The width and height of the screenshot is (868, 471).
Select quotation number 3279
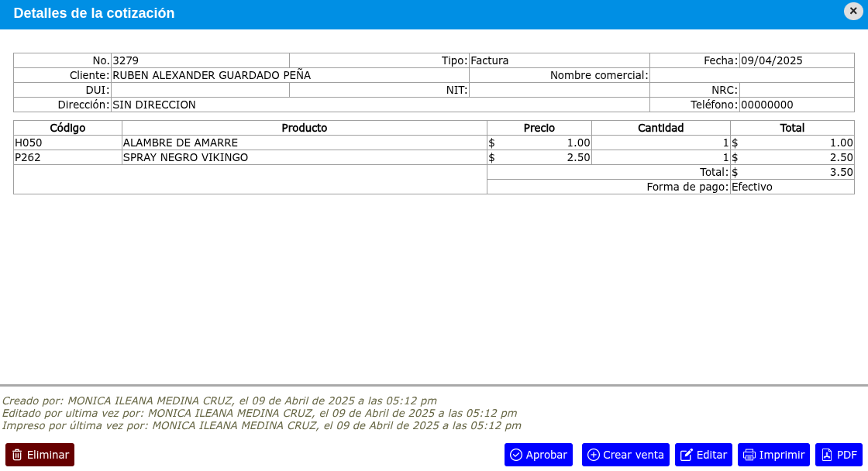click(x=126, y=60)
